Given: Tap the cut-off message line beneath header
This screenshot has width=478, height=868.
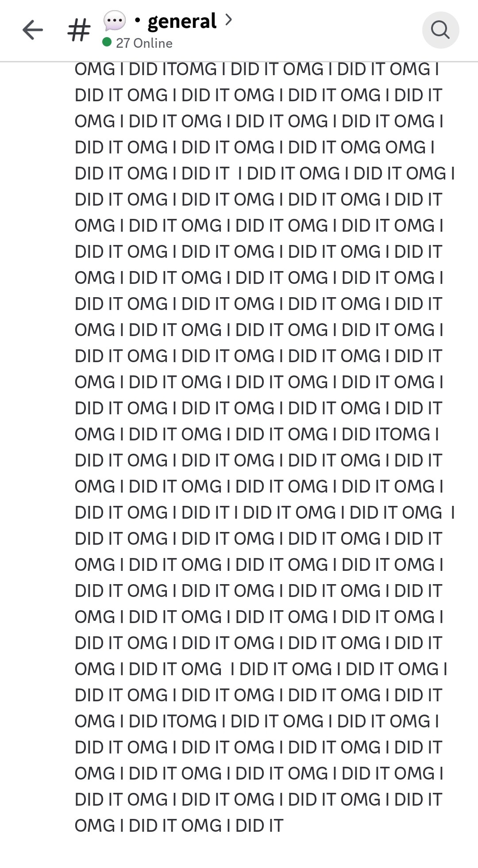Looking at the screenshot, I should click(257, 69).
